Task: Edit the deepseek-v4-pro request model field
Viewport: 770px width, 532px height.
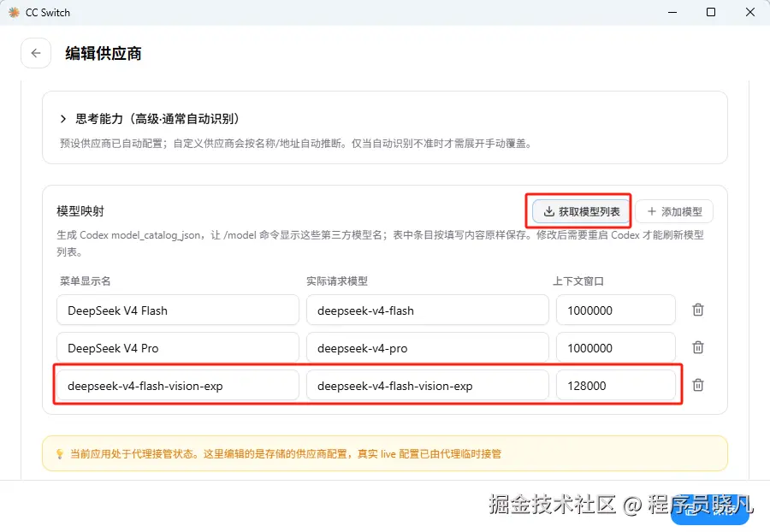Action: point(427,348)
